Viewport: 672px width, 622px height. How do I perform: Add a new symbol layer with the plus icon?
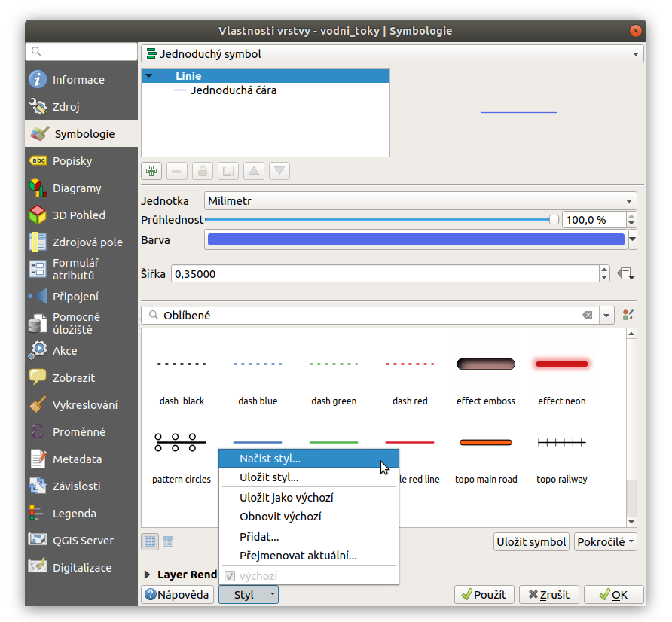pos(151,171)
